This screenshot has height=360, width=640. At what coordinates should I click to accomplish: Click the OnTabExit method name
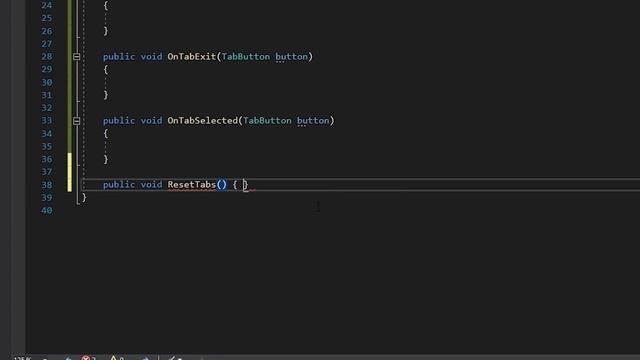[x=191, y=56]
